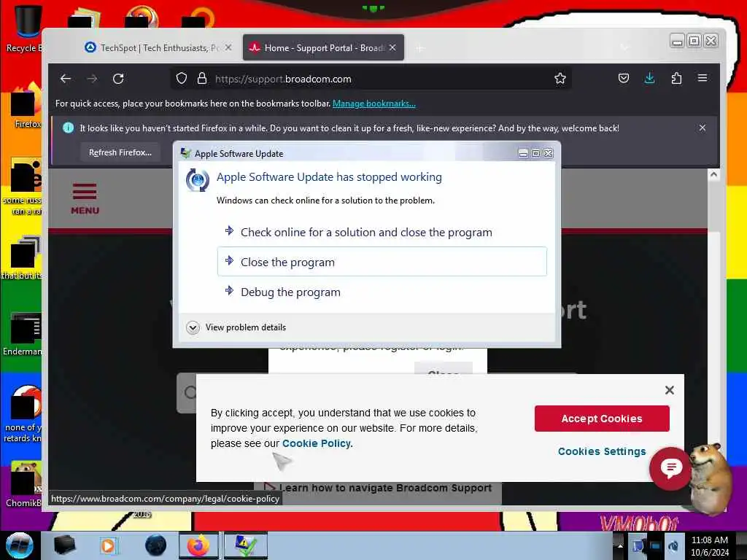Screen dimensions: 747x560
Task: Minimize the Apple Software Update dialog
Action: pos(523,153)
